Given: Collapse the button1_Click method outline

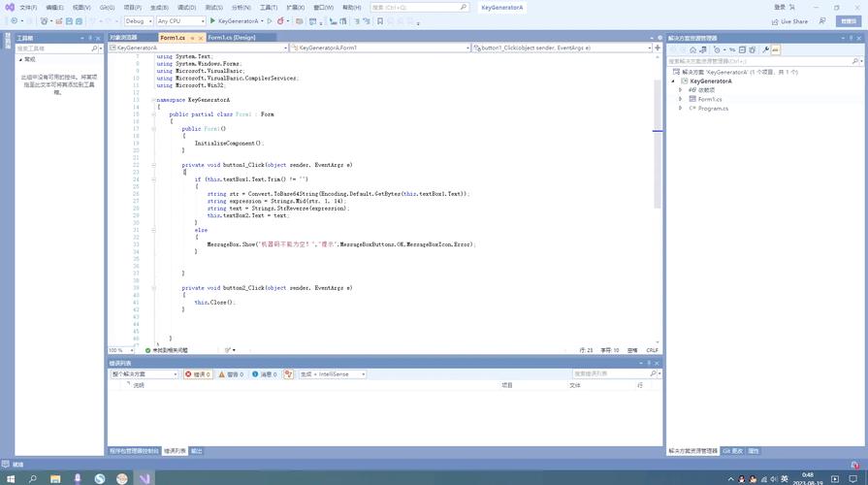Looking at the screenshot, I should 153,165.
